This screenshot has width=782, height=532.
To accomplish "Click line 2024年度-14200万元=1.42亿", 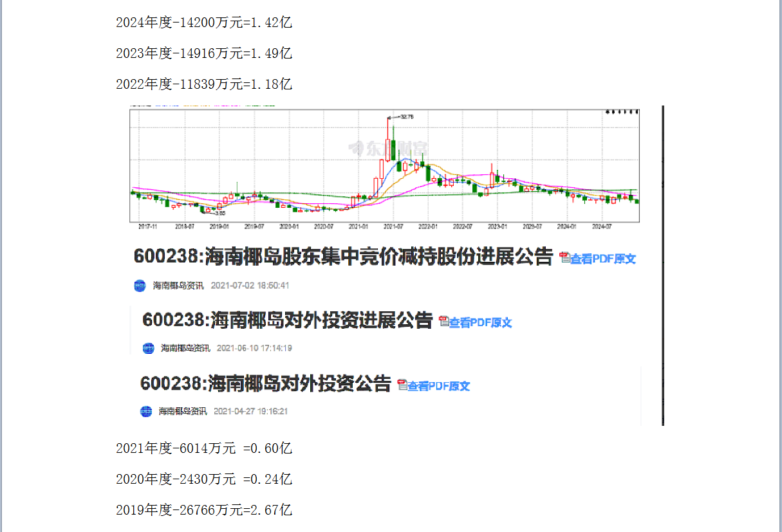I will coord(204,23).
